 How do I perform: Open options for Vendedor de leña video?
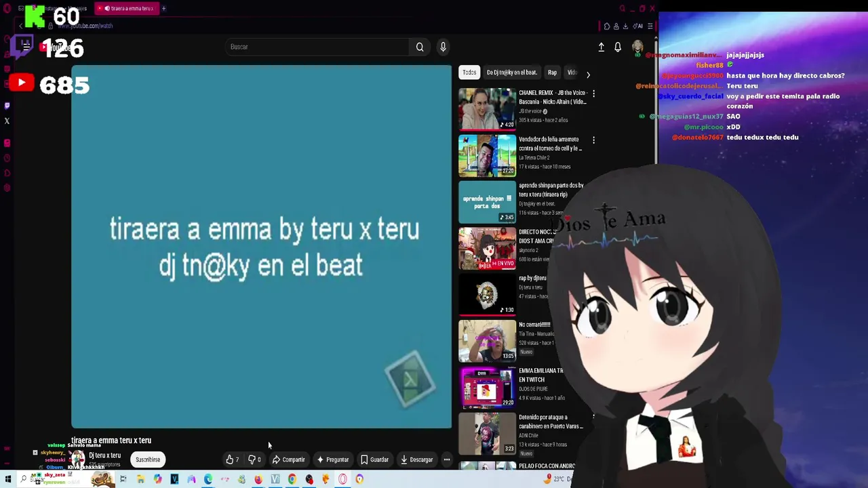(593, 140)
